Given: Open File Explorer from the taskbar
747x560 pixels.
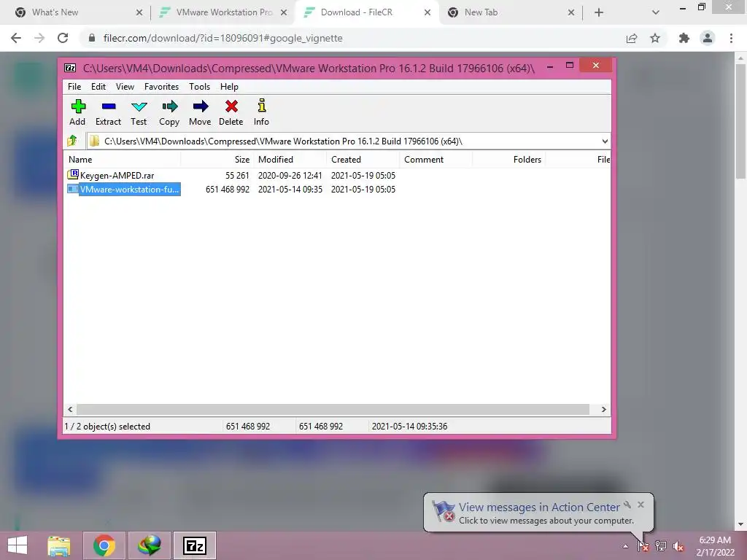Looking at the screenshot, I should click(x=59, y=545).
